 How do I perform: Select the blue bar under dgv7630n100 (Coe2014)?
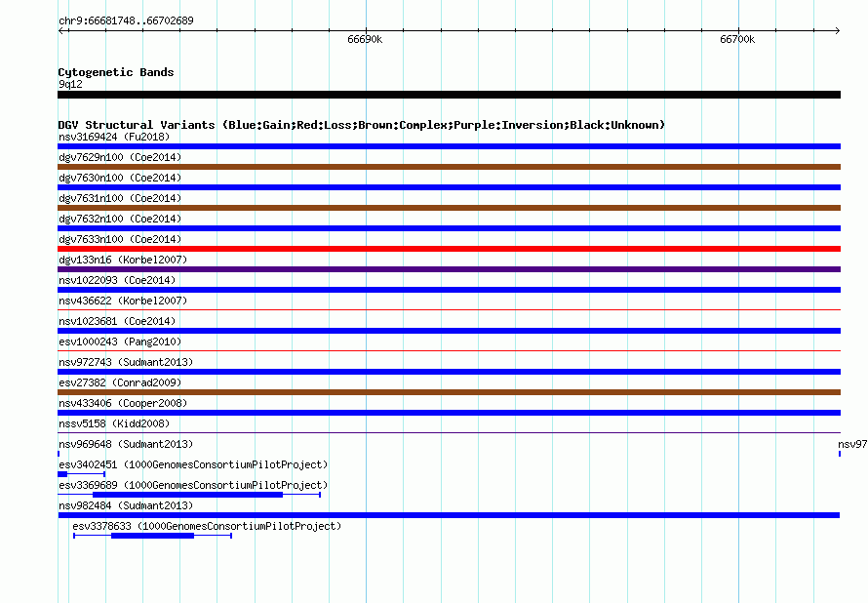click(x=449, y=187)
